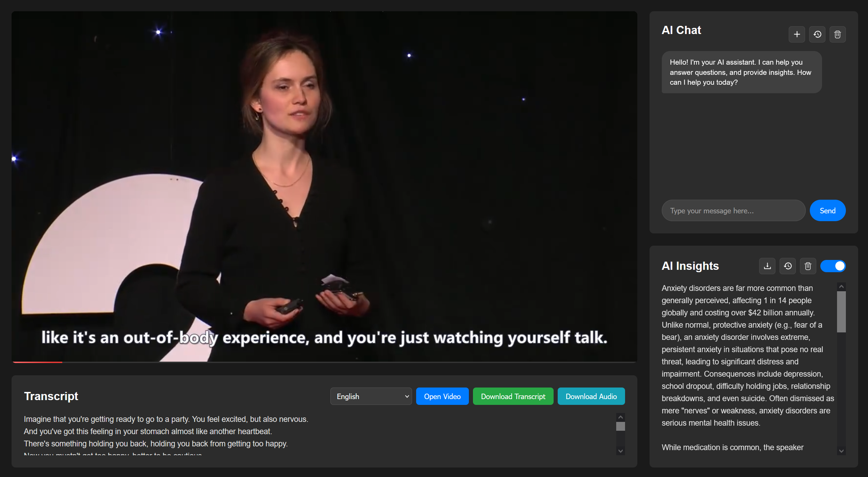The height and width of the screenshot is (477, 868).
Task: Open AI Chat history
Action: tap(817, 34)
